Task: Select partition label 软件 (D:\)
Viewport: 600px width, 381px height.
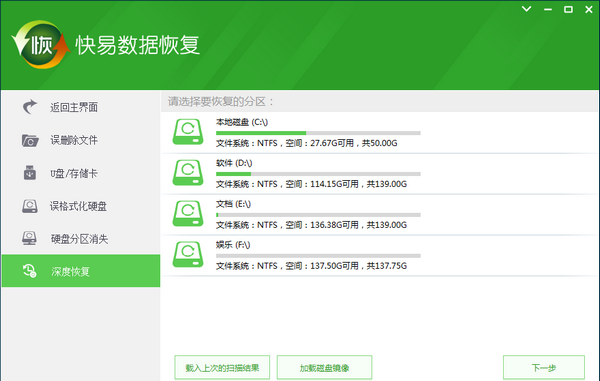Action: pos(234,163)
